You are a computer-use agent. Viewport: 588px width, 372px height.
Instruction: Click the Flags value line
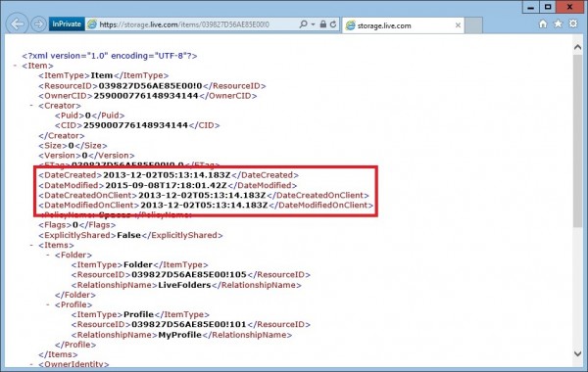(x=76, y=225)
